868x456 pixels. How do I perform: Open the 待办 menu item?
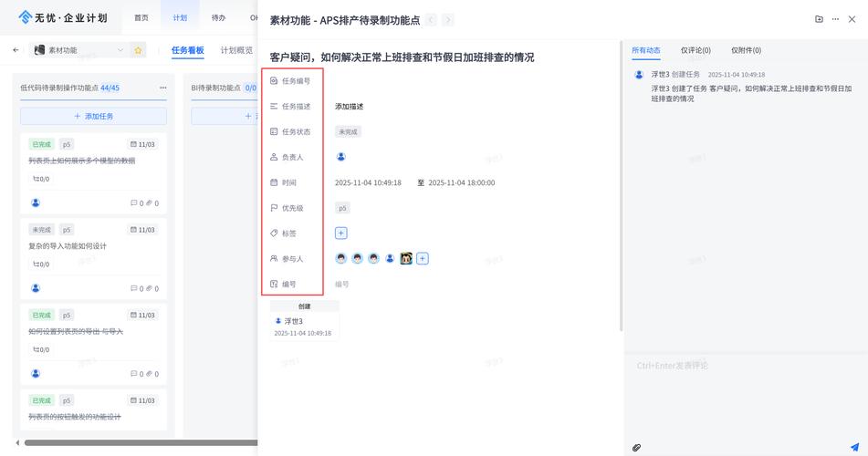[x=219, y=17]
